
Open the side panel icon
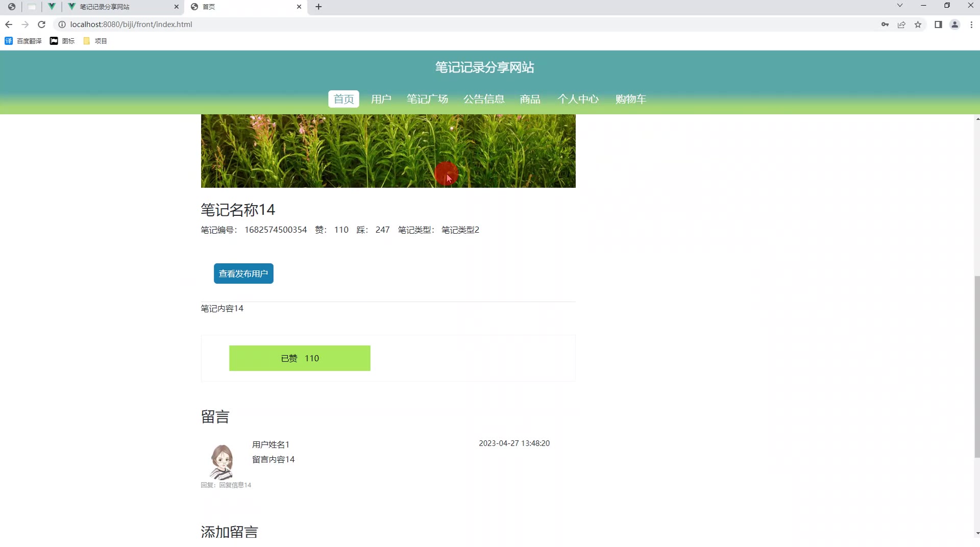(938, 24)
